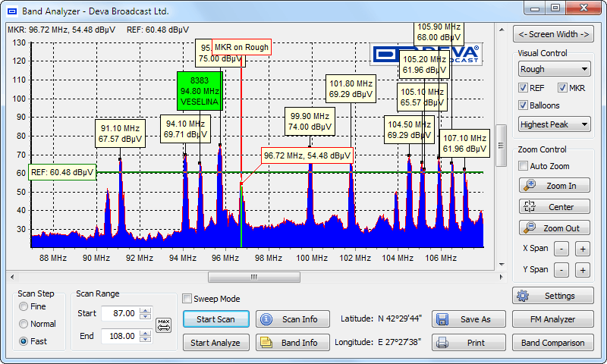
Task: Uncheck the Balloons checkbox
Action: coord(524,105)
